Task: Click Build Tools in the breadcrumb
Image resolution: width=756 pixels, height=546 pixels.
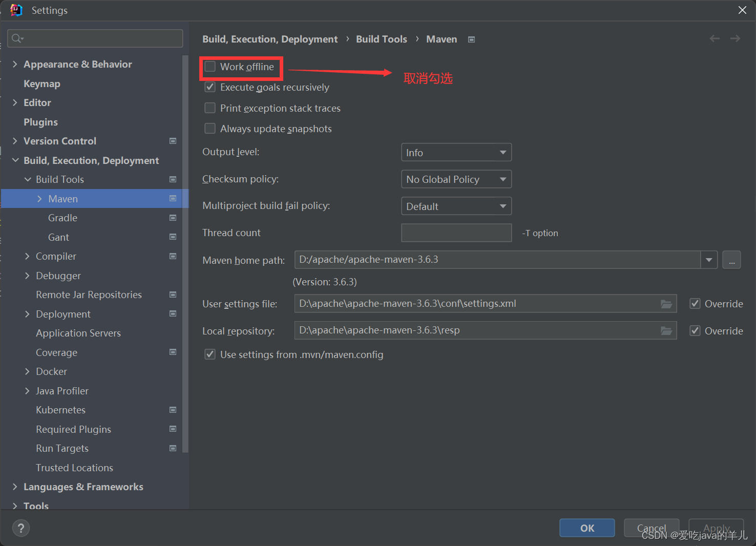Action: [382, 39]
